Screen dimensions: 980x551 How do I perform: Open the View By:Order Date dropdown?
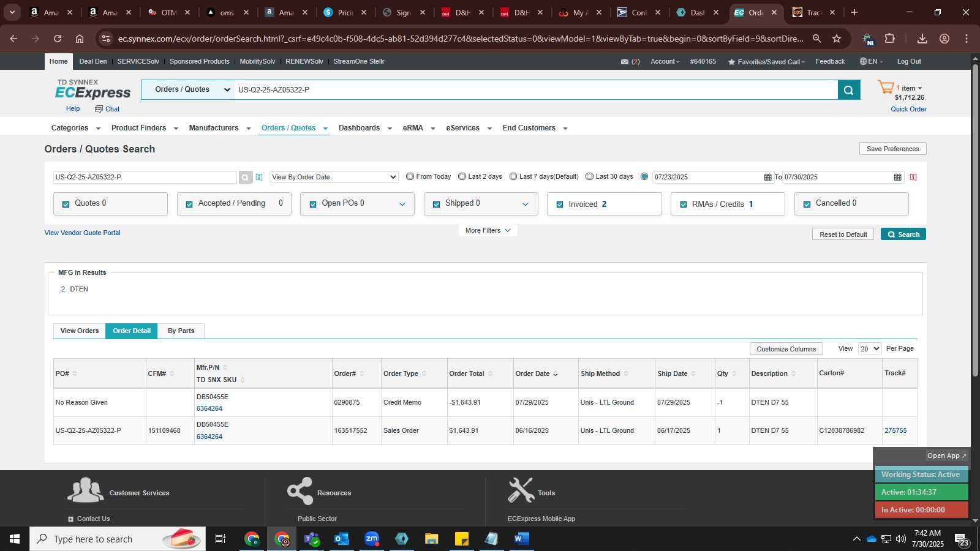pyautogui.click(x=334, y=177)
